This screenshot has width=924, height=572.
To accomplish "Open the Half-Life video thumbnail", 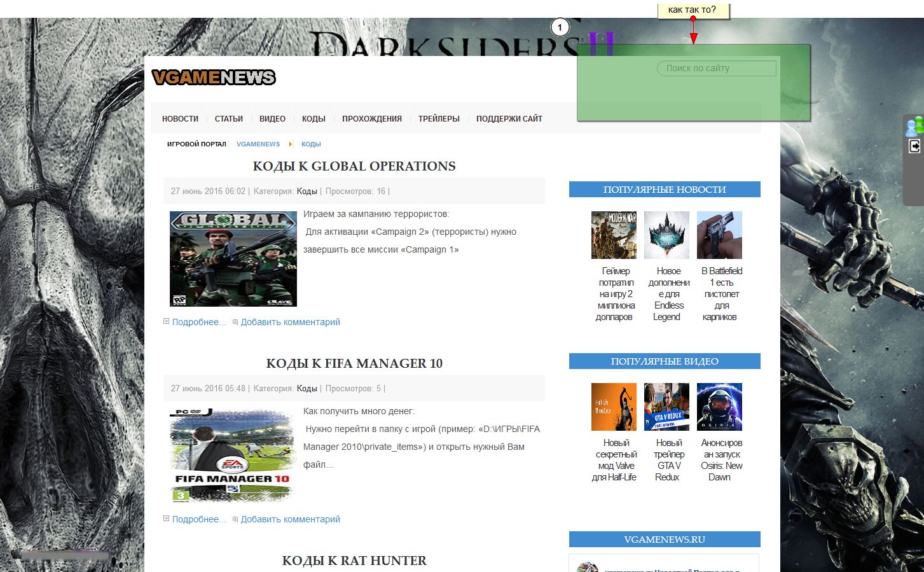I will [x=614, y=407].
